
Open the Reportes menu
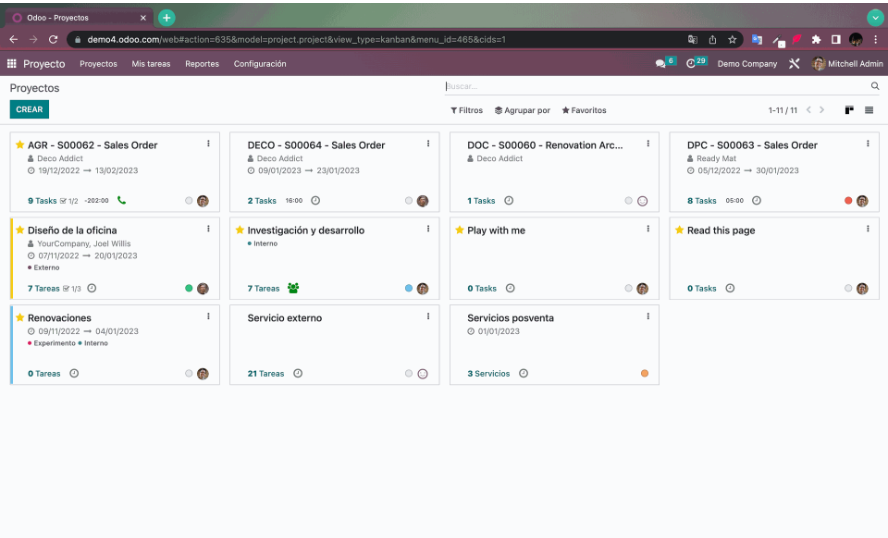click(202, 64)
